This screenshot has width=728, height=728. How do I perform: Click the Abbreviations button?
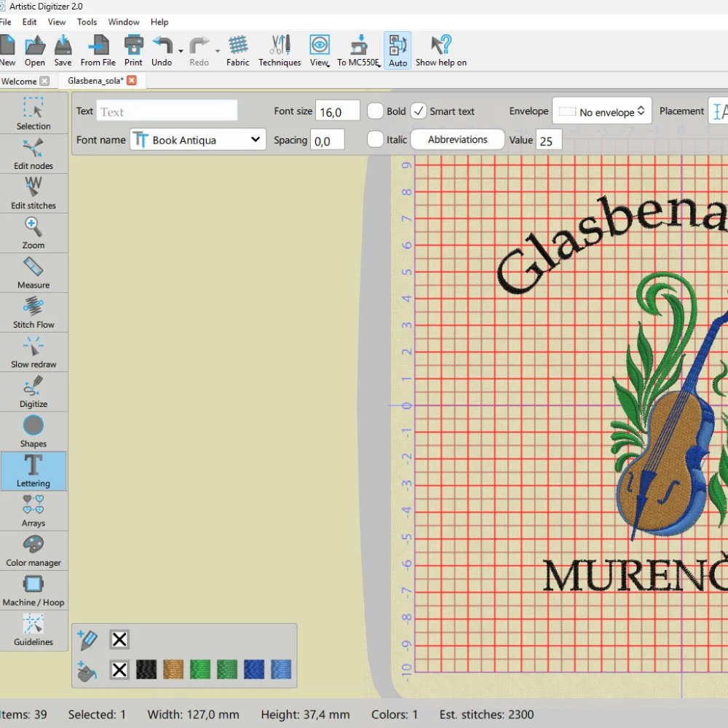coord(457,140)
